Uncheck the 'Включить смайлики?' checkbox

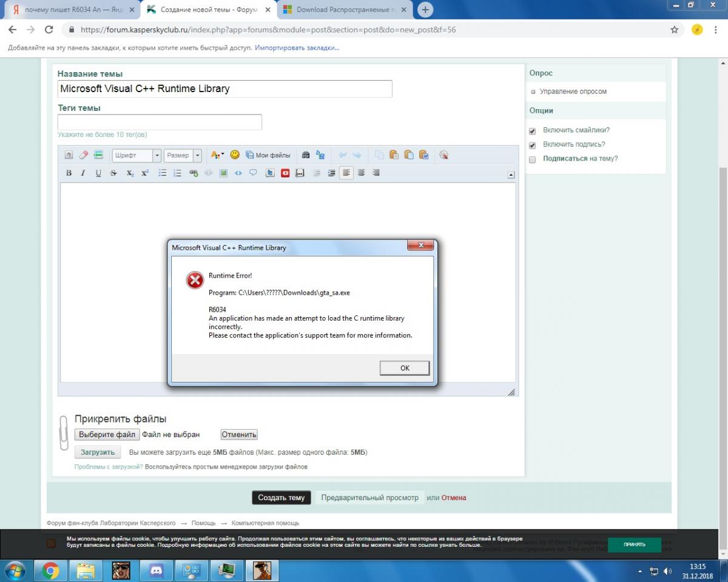[533, 131]
